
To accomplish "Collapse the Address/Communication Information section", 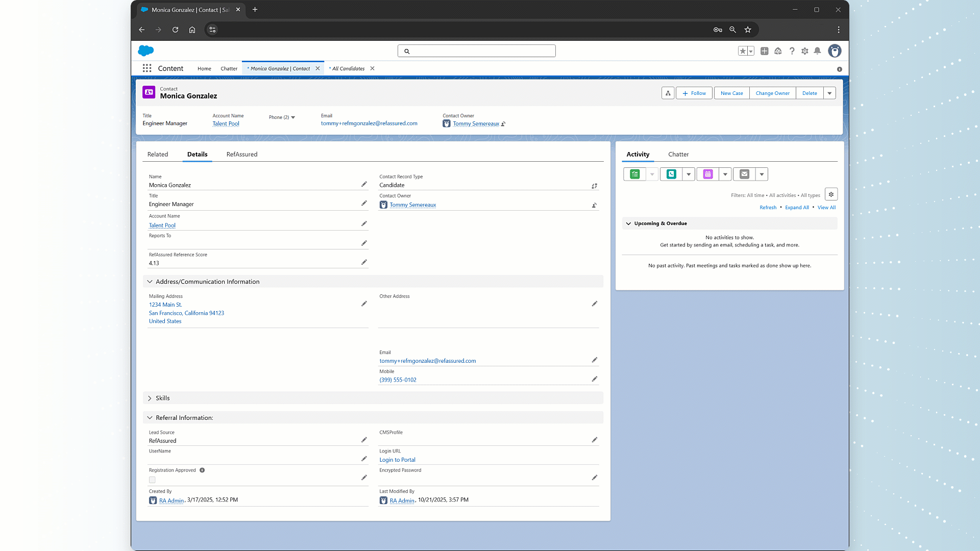I will [x=150, y=282].
